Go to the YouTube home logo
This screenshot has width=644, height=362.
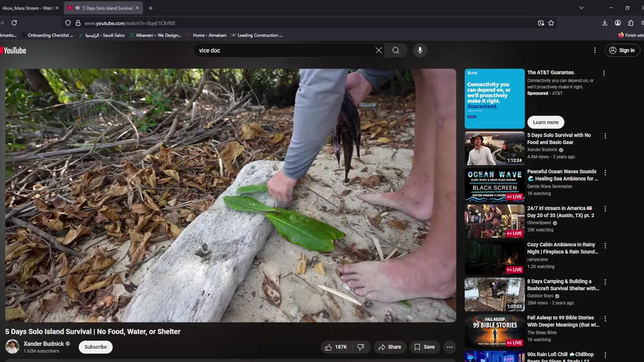coord(14,50)
